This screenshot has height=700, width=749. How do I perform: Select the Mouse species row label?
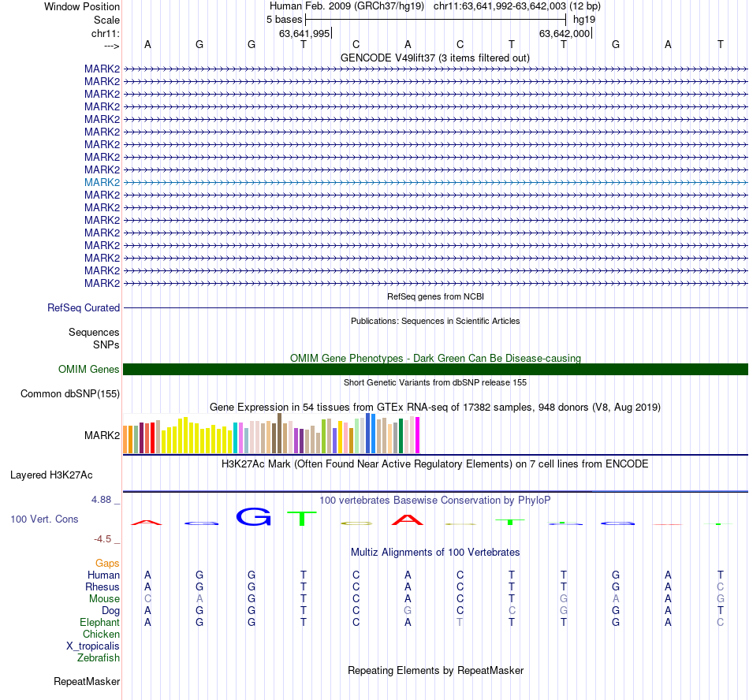click(104, 599)
